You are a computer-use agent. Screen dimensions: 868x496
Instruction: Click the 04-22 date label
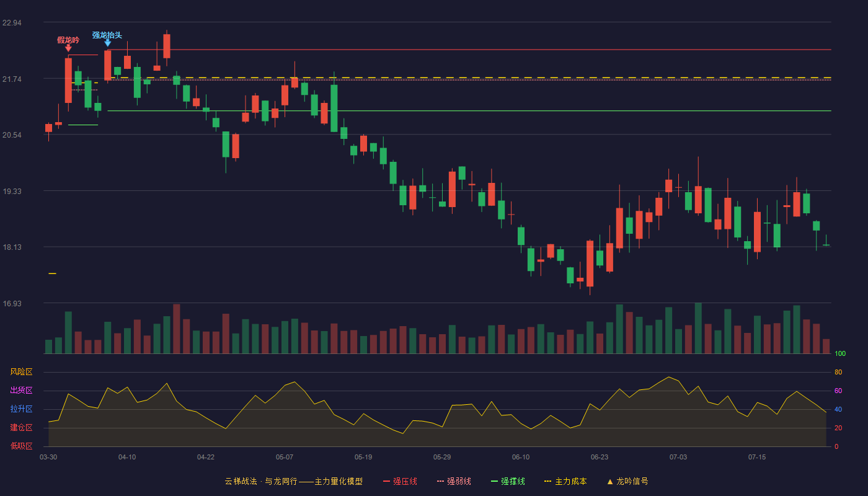pos(206,457)
